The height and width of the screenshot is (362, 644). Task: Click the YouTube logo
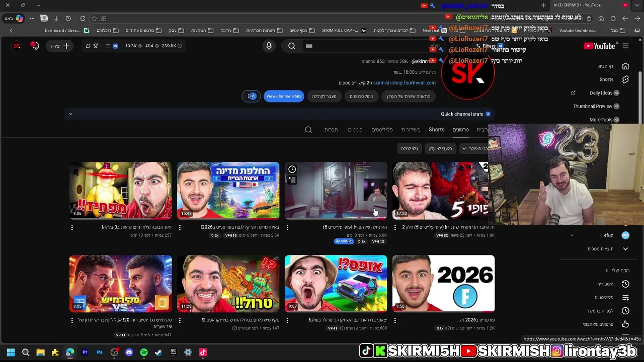[599, 46]
